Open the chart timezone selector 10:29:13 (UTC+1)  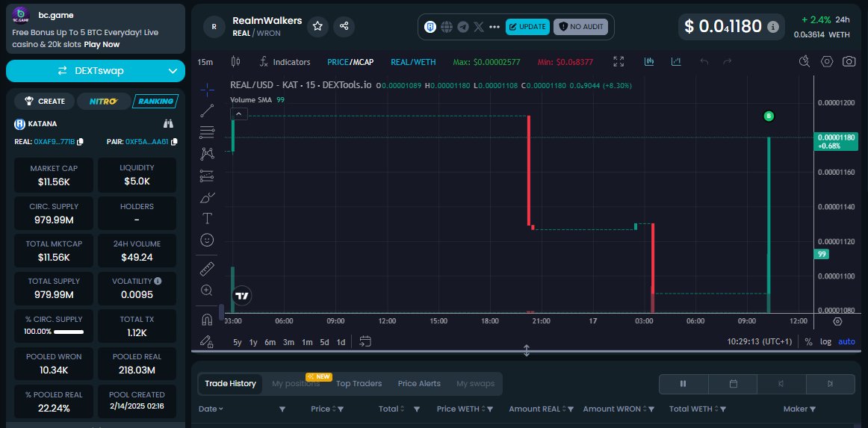(760, 341)
